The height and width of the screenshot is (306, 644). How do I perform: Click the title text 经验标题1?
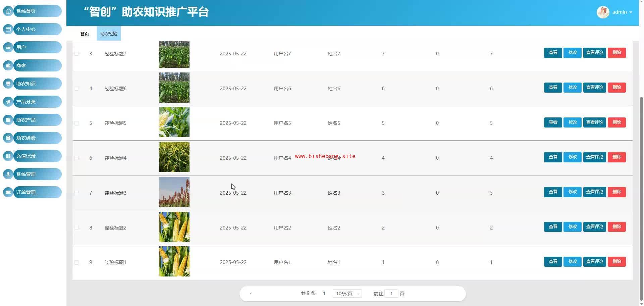pos(115,262)
